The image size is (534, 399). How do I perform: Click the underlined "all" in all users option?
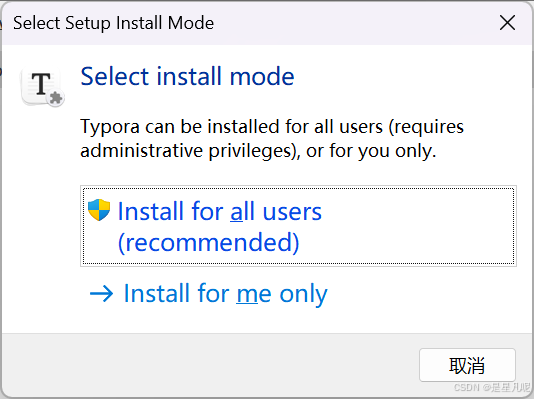tap(242, 211)
